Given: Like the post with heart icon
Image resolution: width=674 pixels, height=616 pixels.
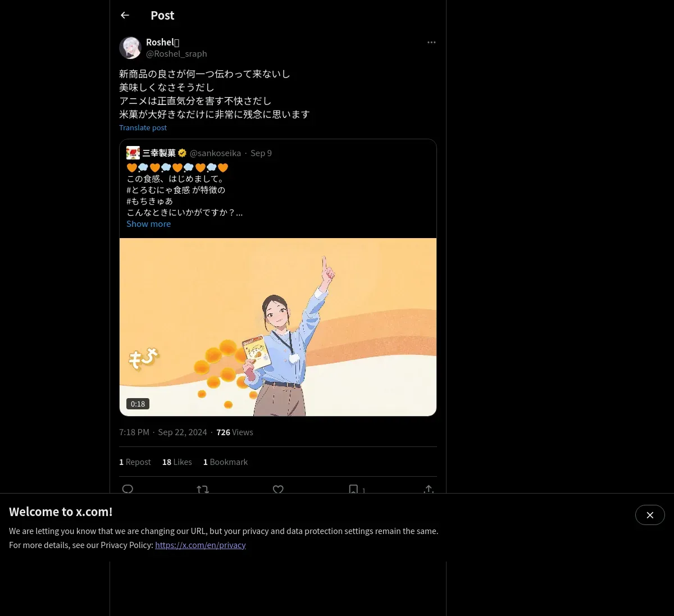Looking at the screenshot, I should (x=278, y=490).
